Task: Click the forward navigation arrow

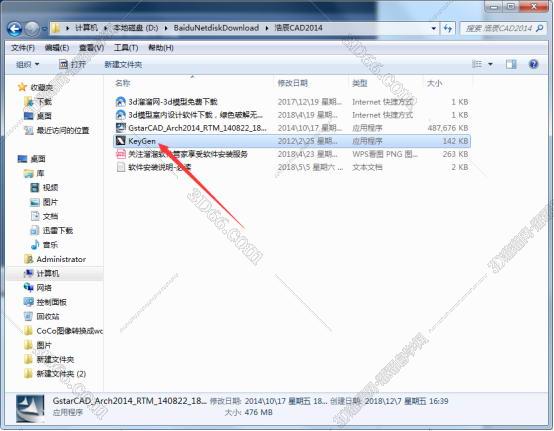Action: [x=32, y=29]
